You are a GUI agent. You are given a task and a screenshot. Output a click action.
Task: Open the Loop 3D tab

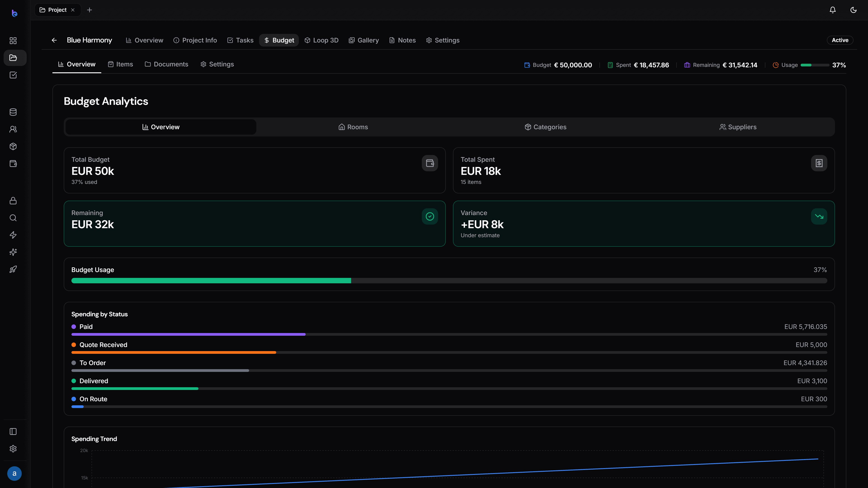click(321, 40)
